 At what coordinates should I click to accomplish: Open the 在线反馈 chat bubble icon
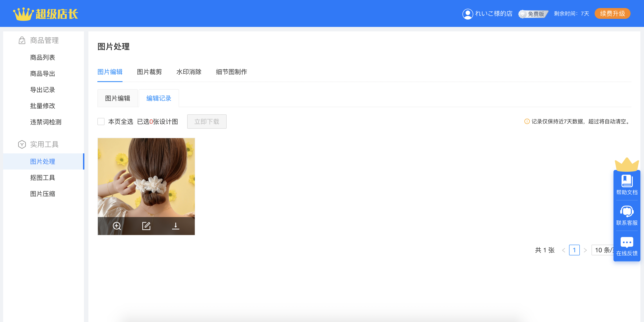[x=627, y=242]
